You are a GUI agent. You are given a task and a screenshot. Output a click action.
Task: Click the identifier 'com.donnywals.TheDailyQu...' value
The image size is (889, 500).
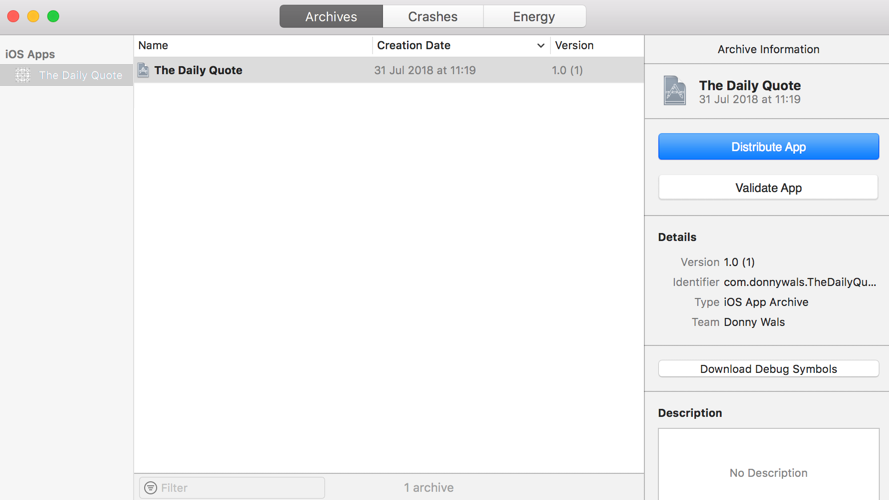click(x=800, y=282)
